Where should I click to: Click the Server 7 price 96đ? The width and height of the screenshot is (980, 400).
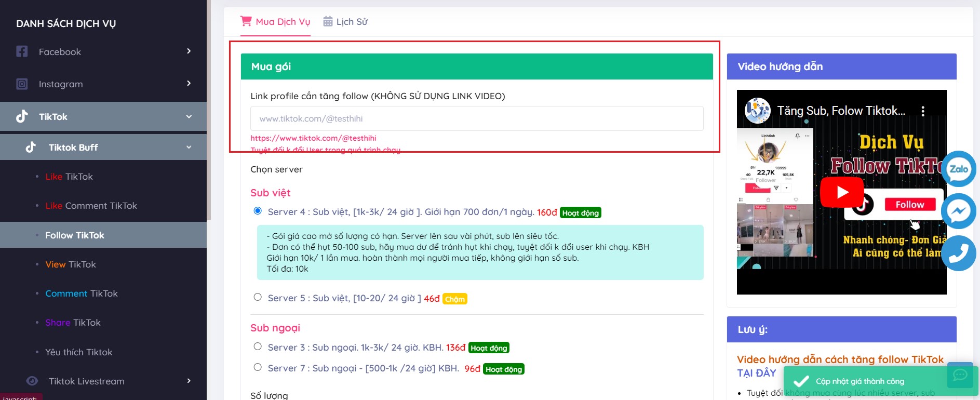pyautogui.click(x=472, y=369)
